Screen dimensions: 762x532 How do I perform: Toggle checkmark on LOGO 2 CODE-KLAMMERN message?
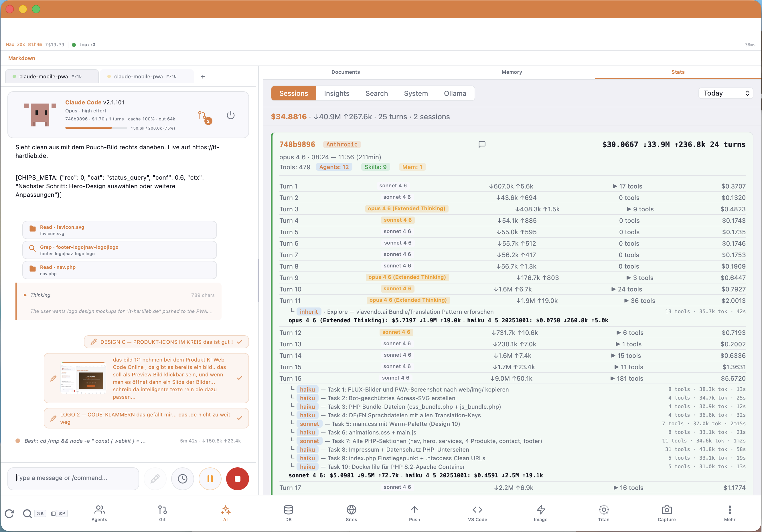click(x=240, y=418)
